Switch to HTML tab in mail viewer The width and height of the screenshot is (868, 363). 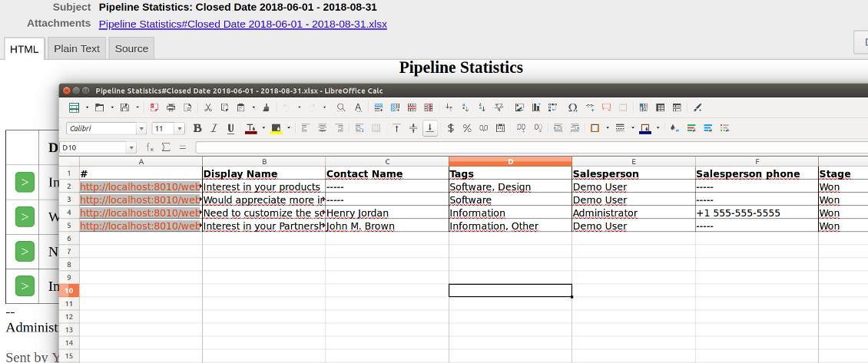pos(25,48)
